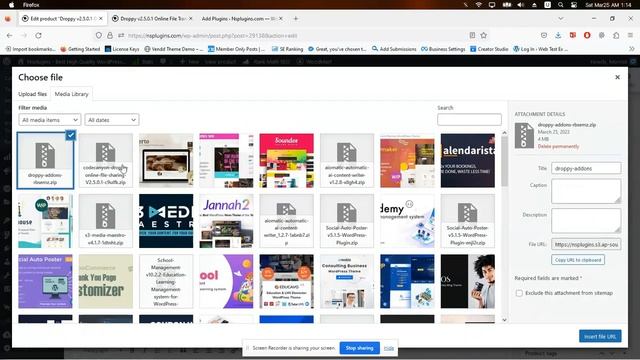Open the Control Center icon in menu bar
Screen dimensions: 640x360
click(x=574, y=5)
